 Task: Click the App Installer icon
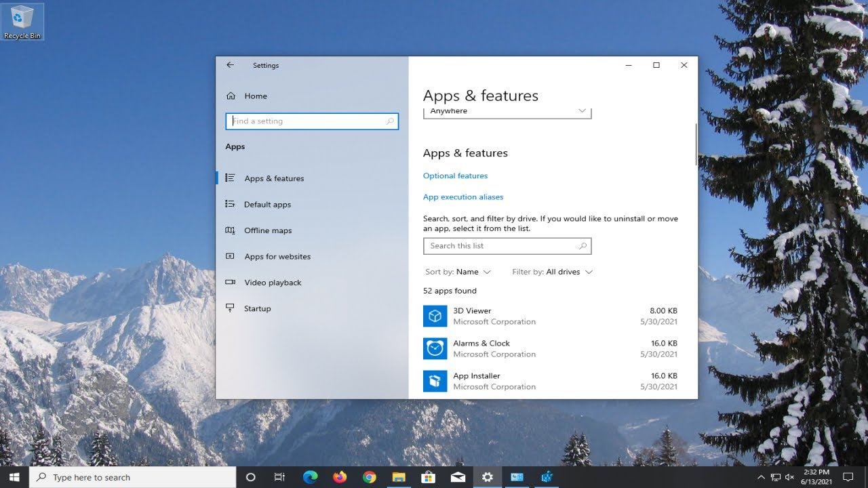pyautogui.click(x=435, y=381)
